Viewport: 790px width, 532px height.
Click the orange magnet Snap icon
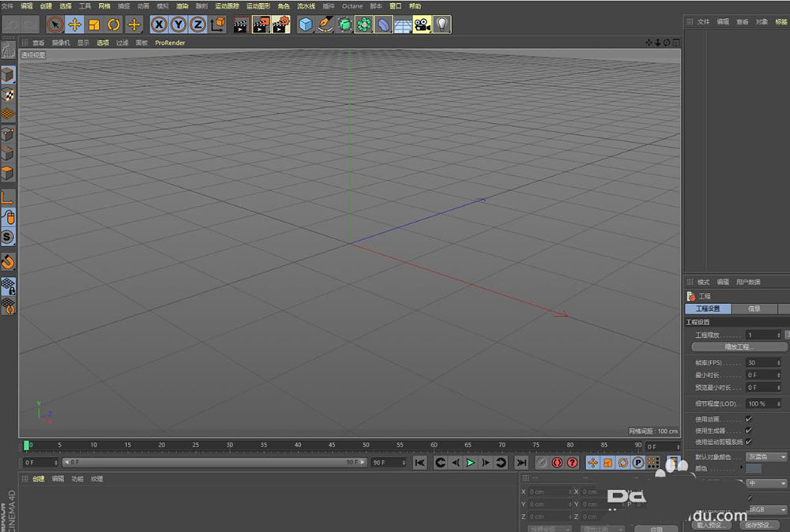(8, 262)
